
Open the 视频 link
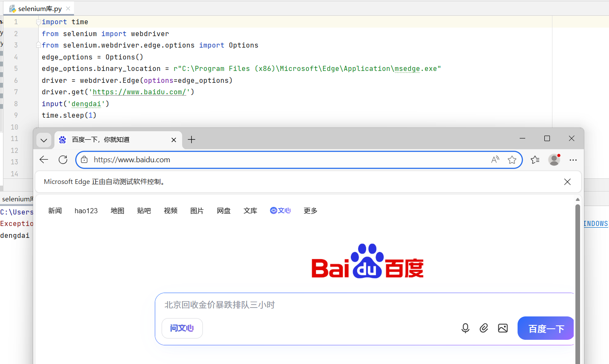[171, 211]
